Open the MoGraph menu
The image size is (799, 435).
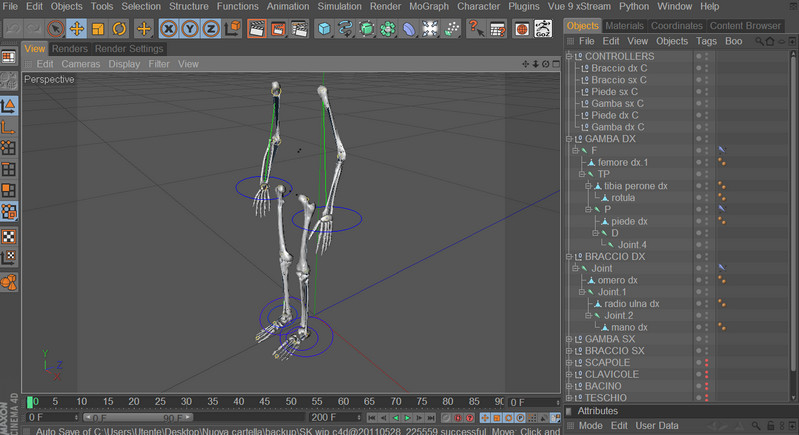(x=430, y=6)
